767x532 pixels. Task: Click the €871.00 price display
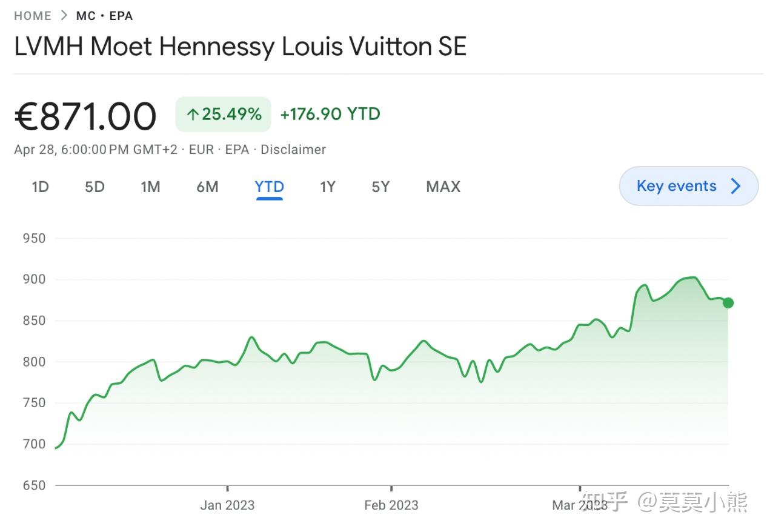pyautogui.click(x=85, y=115)
